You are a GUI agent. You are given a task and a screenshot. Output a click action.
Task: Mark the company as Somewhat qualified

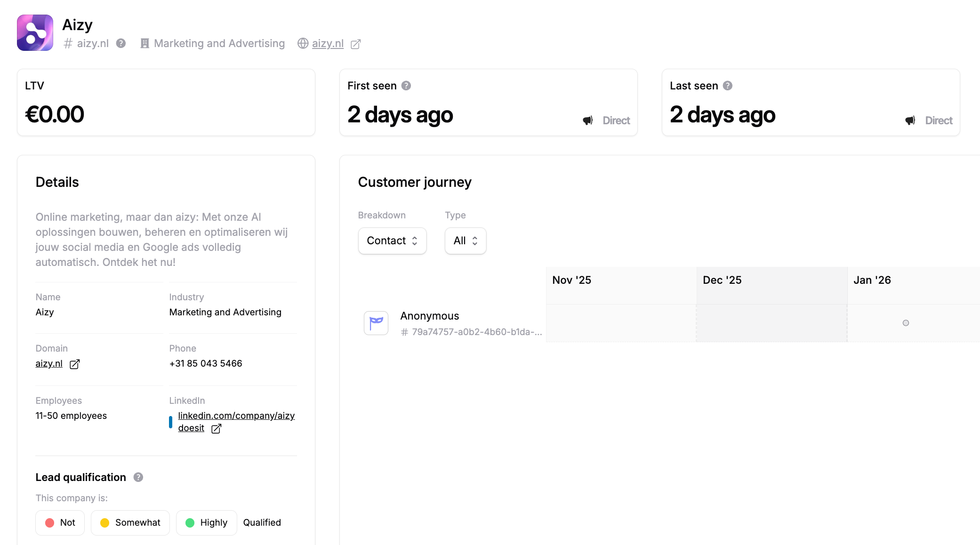[x=130, y=522]
